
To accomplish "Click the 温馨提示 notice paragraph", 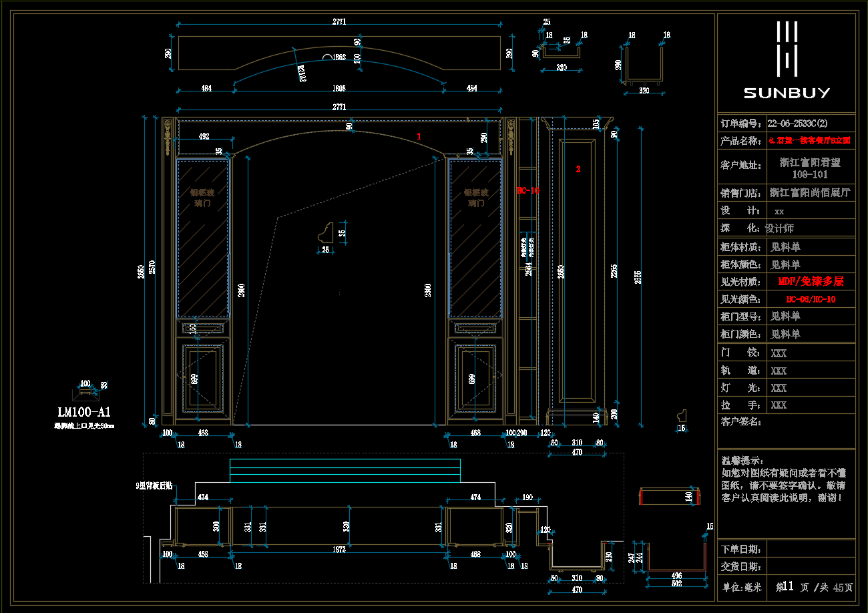I will pos(785,479).
